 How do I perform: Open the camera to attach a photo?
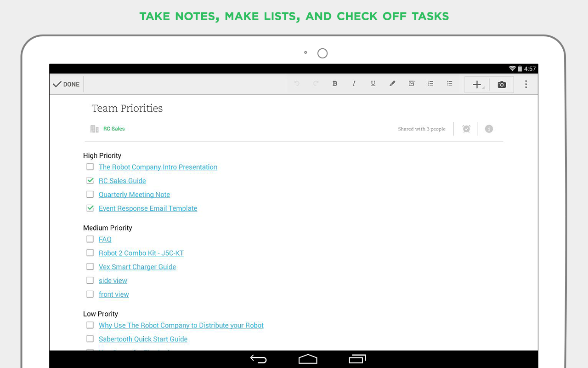502,85
